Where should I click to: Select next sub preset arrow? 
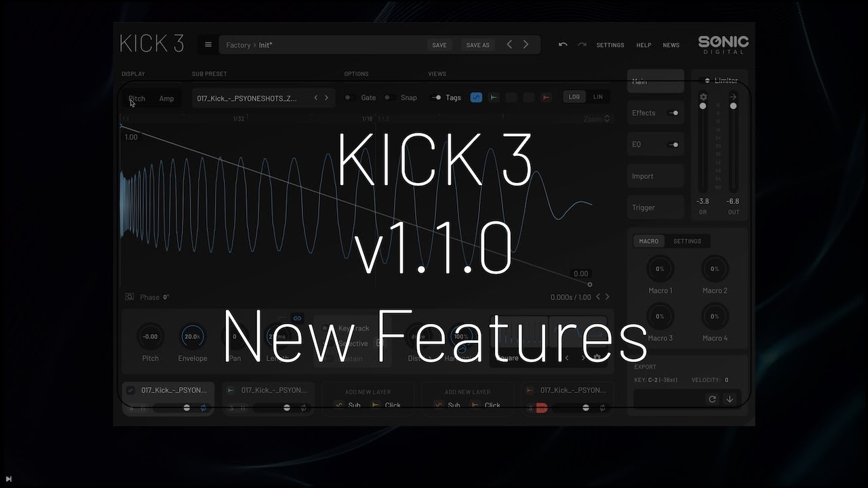(326, 98)
